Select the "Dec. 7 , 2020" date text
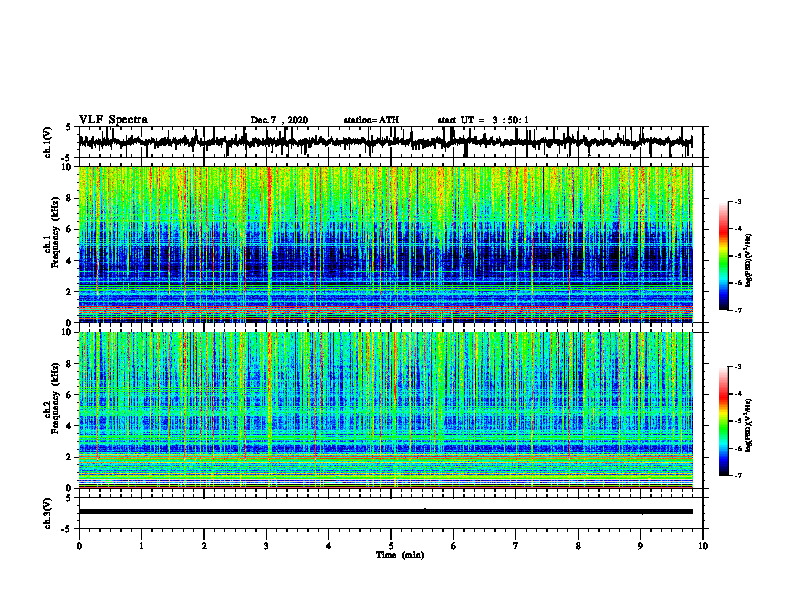Viewport: 792px width, 612px height. pyautogui.click(x=279, y=120)
